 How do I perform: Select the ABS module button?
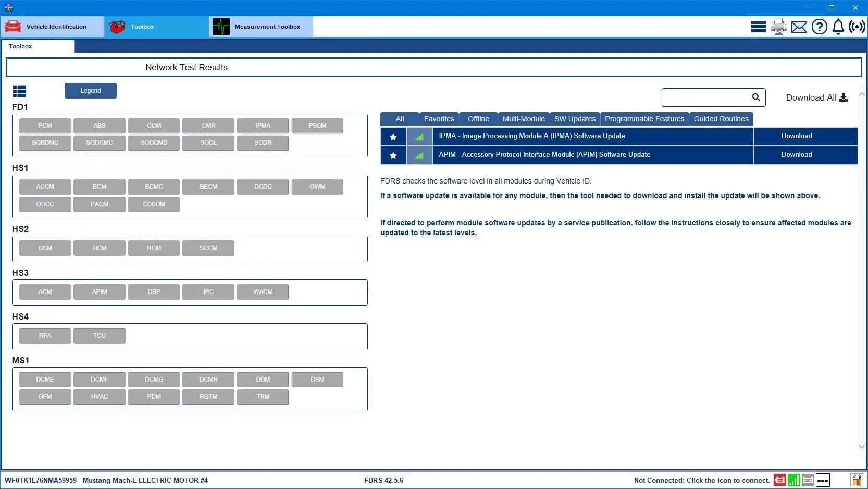pyautogui.click(x=100, y=126)
